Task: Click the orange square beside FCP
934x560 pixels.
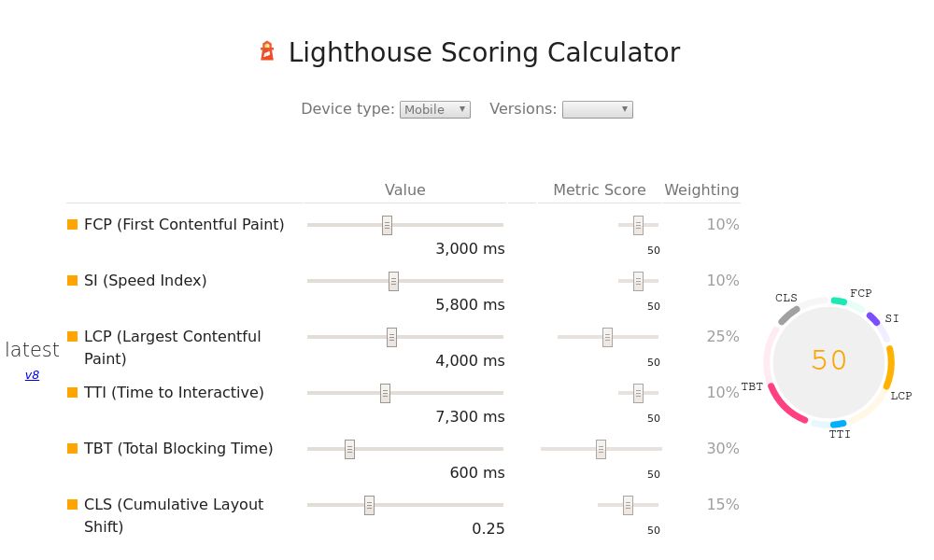Action: [x=71, y=224]
